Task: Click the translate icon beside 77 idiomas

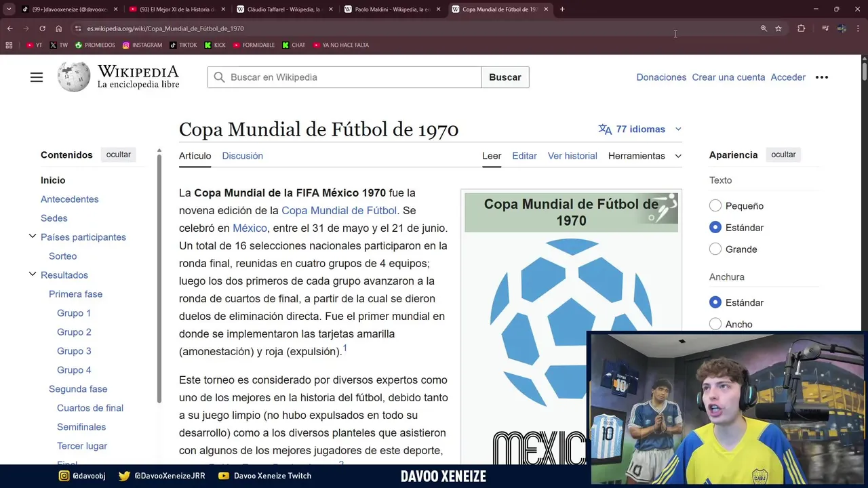Action: pyautogui.click(x=605, y=129)
